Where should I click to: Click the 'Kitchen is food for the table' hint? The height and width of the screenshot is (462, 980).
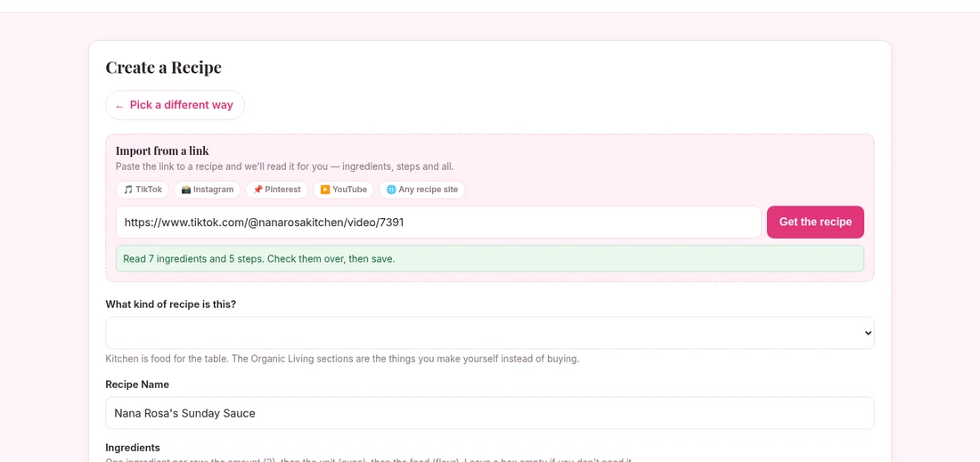click(x=342, y=360)
